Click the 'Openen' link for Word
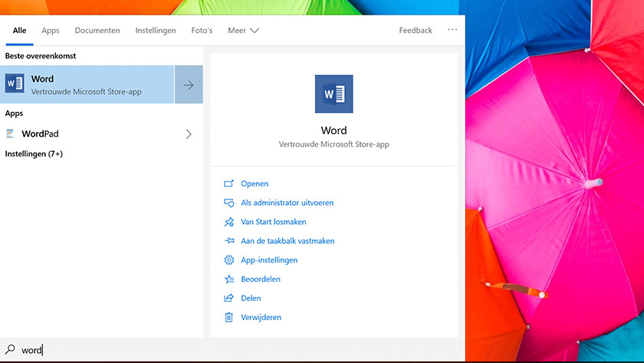 [254, 183]
